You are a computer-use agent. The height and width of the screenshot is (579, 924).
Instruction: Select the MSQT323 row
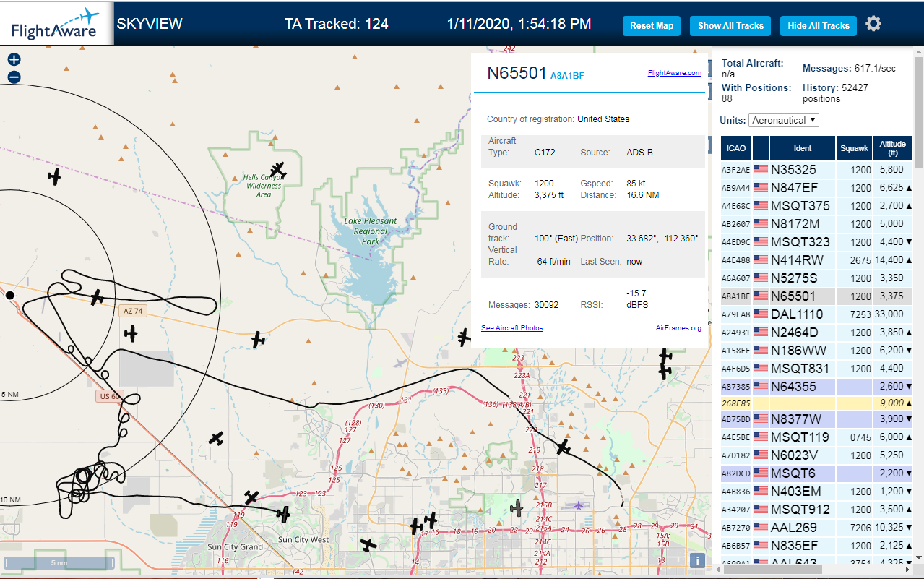click(817, 241)
